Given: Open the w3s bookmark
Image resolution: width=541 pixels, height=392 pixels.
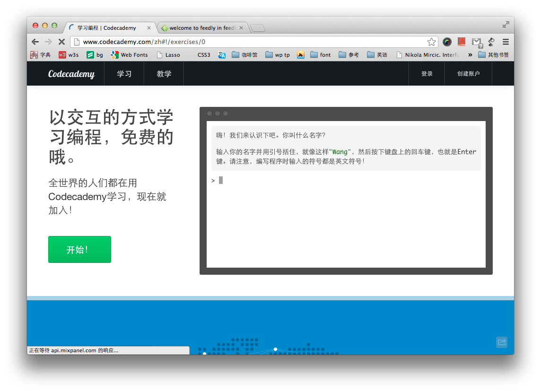Looking at the screenshot, I should point(69,55).
